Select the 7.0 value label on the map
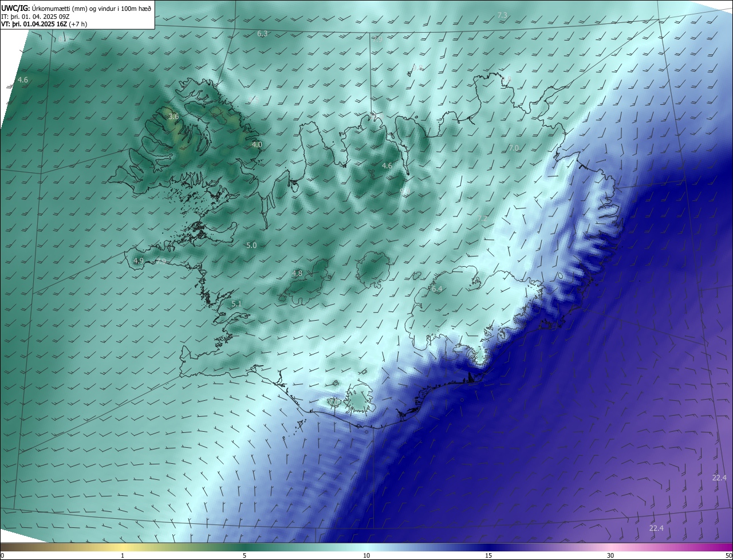 point(514,148)
